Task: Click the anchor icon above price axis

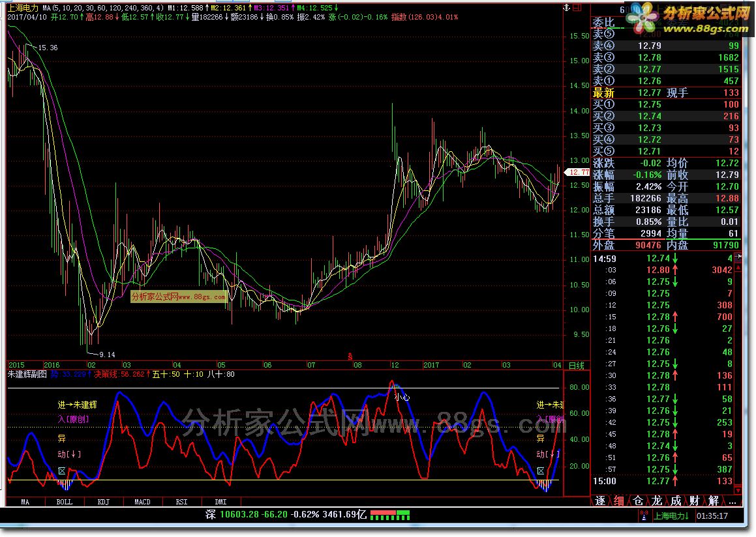Action: click(x=567, y=8)
